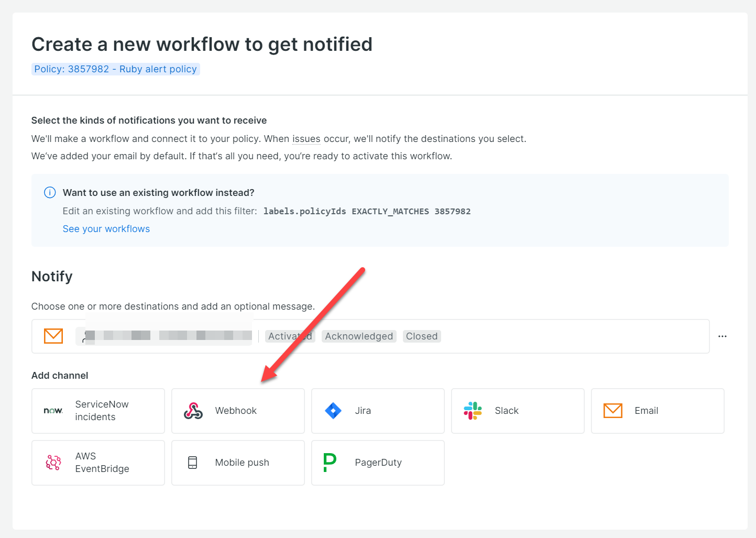Image resolution: width=756 pixels, height=538 pixels.
Task: Open the three-dot menu for the email destination
Action: coord(722,336)
